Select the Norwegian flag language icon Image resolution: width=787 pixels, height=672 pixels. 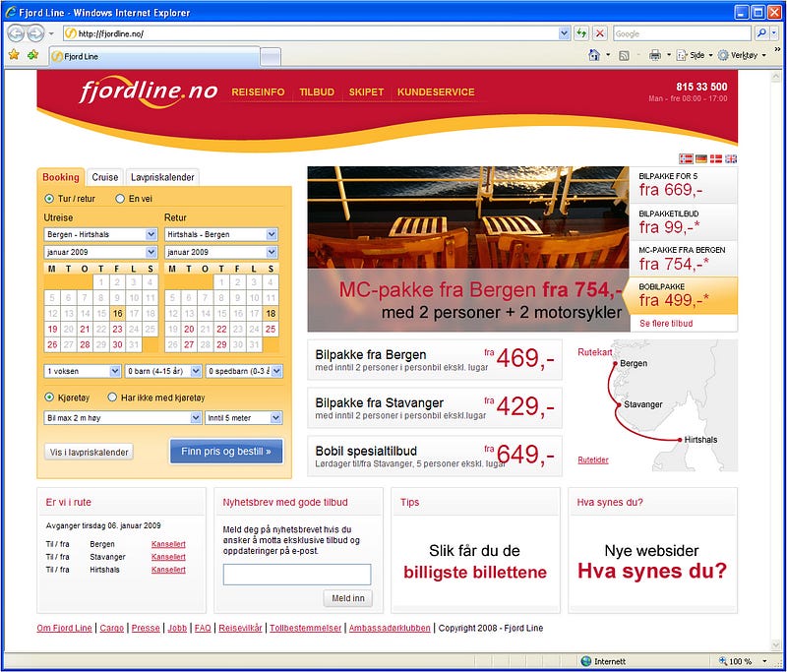[x=686, y=159]
